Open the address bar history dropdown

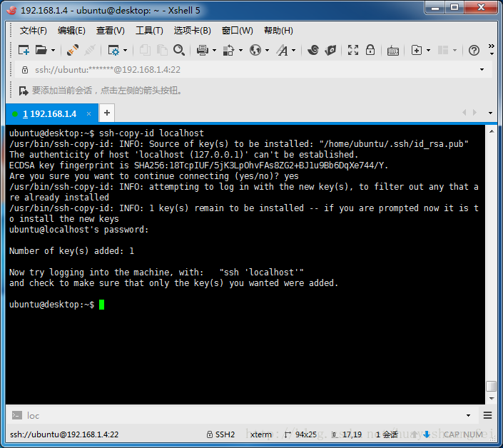482,70
